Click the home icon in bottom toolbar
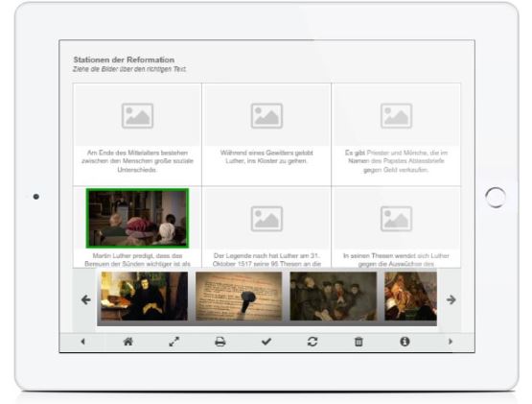The image size is (532, 404). click(x=127, y=342)
